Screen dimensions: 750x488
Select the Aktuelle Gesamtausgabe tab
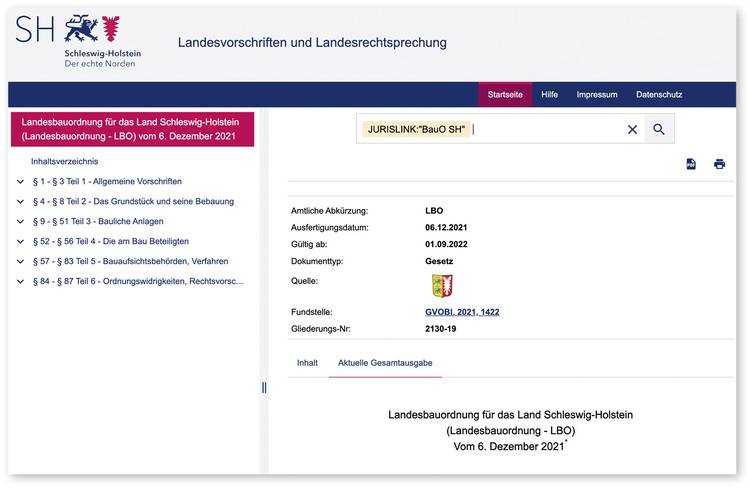point(385,362)
